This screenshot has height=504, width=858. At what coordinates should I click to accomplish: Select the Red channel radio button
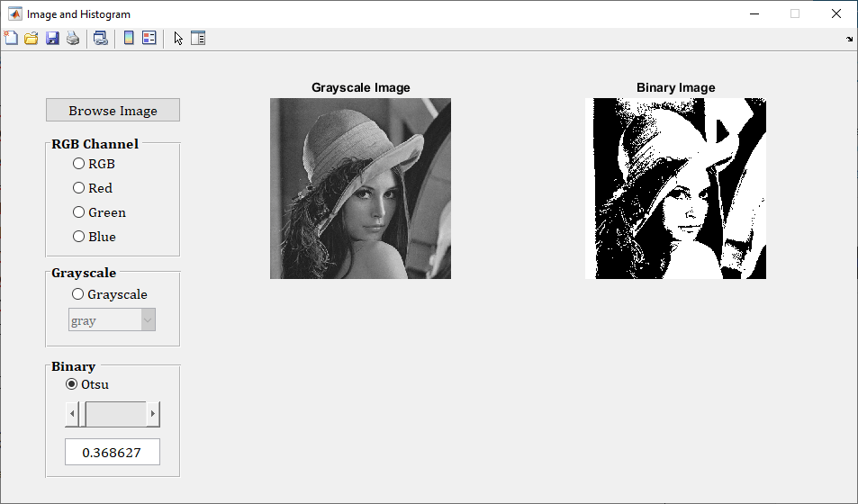pos(79,188)
